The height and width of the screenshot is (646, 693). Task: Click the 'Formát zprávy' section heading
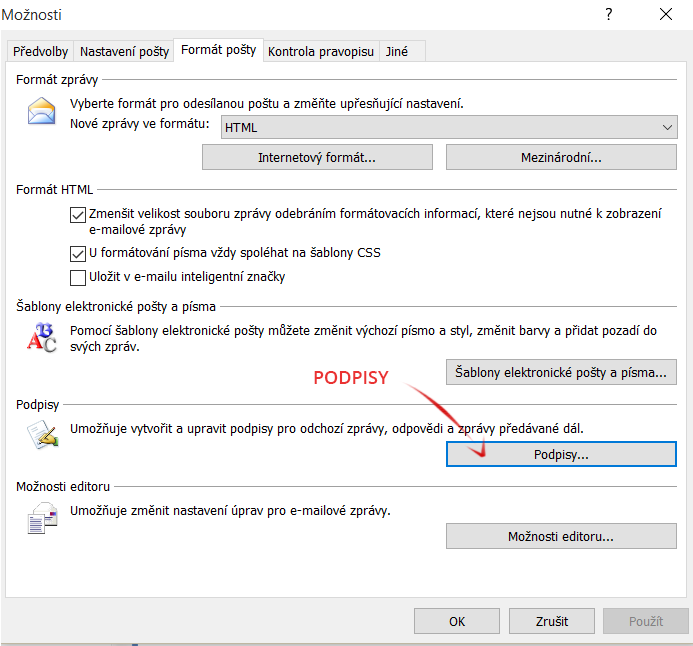(x=57, y=80)
